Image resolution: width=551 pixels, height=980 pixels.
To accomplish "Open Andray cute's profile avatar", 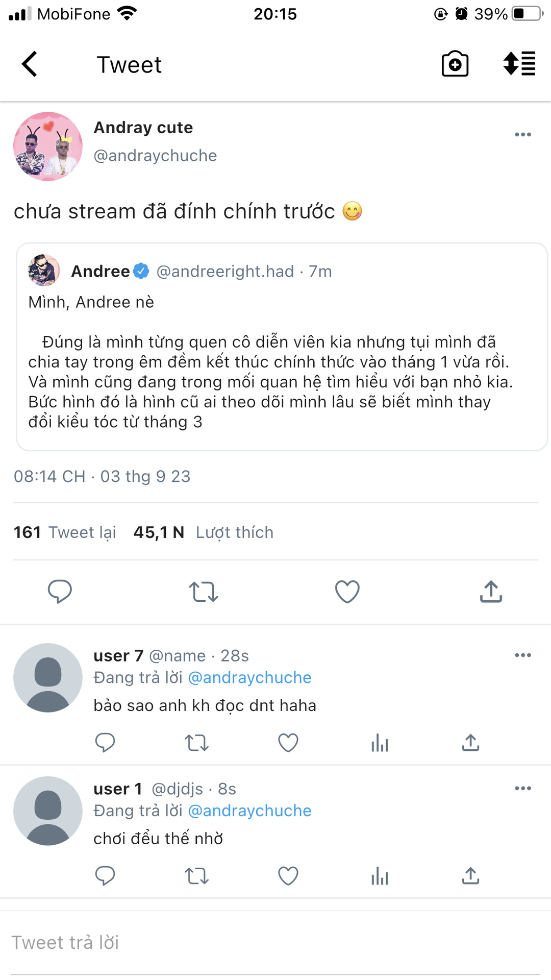I will click(48, 146).
